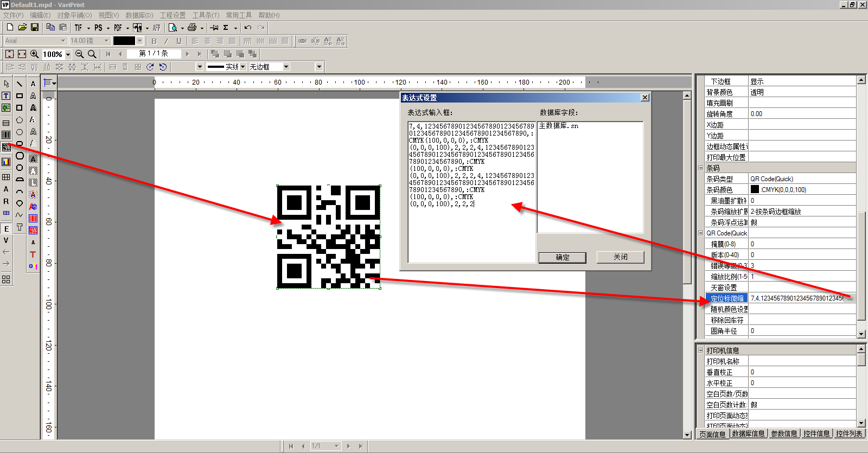Click the 确定 button in dialog
The image size is (868, 453).
pyautogui.click(x=563, y=257)
